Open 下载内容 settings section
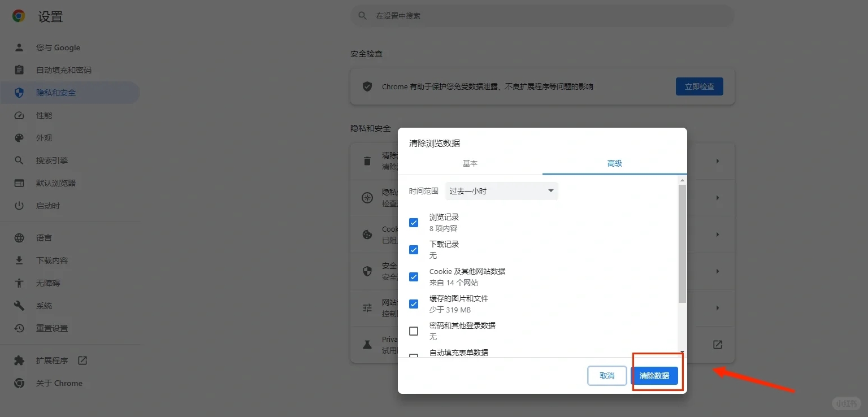868x417 pixels. click(x=70, y=260)
